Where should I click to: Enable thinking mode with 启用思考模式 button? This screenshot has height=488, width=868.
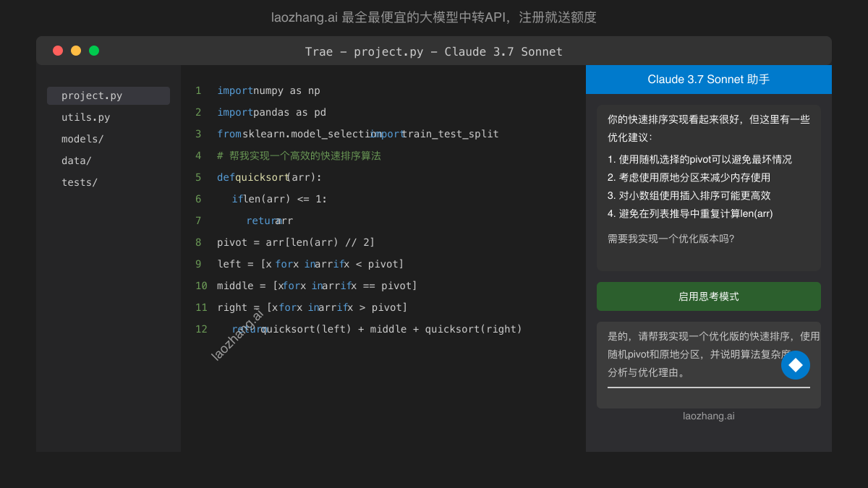coord(709,296)
